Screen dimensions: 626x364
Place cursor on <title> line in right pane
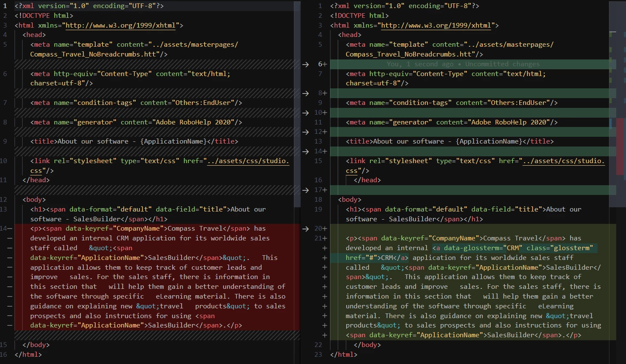pos(450,141)
